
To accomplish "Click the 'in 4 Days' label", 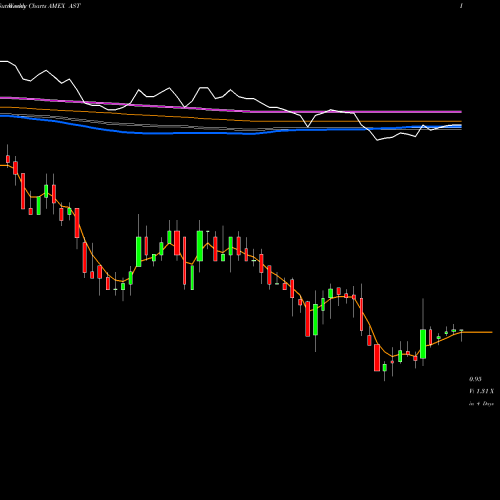I will coord(481,404).
